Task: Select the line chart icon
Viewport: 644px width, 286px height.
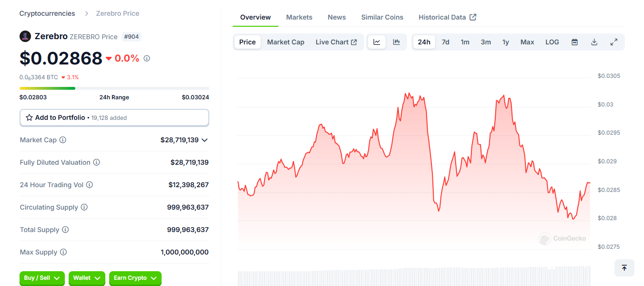Action: pos(377,42)
